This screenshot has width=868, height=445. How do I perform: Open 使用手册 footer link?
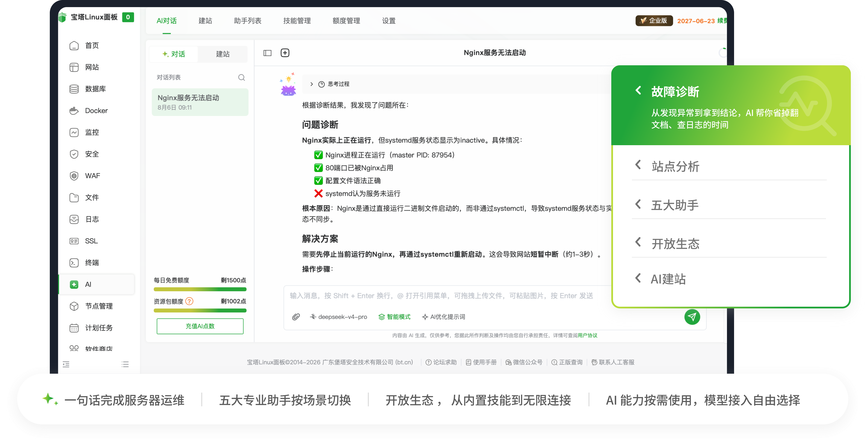pos(481,362)
